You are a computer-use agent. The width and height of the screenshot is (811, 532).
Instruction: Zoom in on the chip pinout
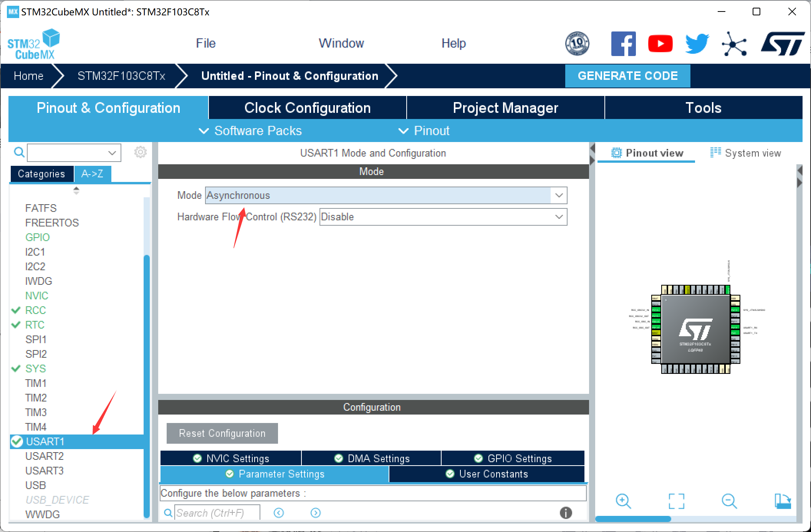click(623, 501)
